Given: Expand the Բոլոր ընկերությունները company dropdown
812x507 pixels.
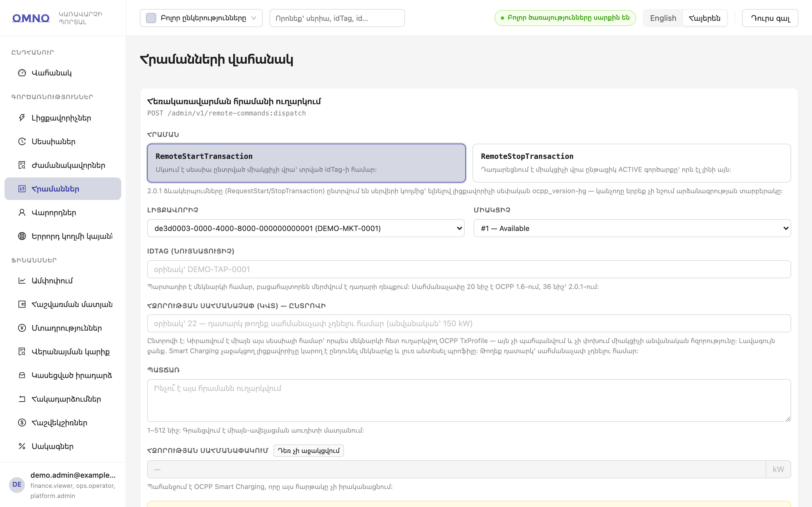Looking at the screenshot, I should click(x=201, y=18).
